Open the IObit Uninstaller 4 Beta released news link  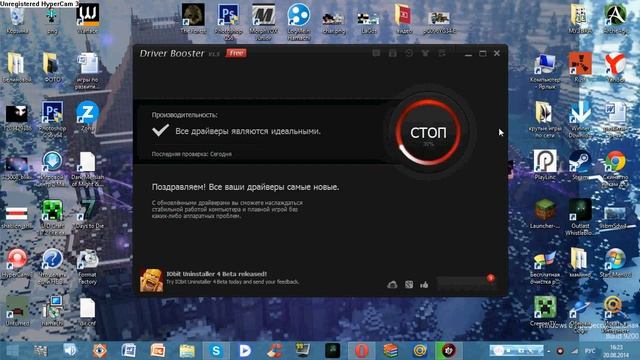click(216, 274)
